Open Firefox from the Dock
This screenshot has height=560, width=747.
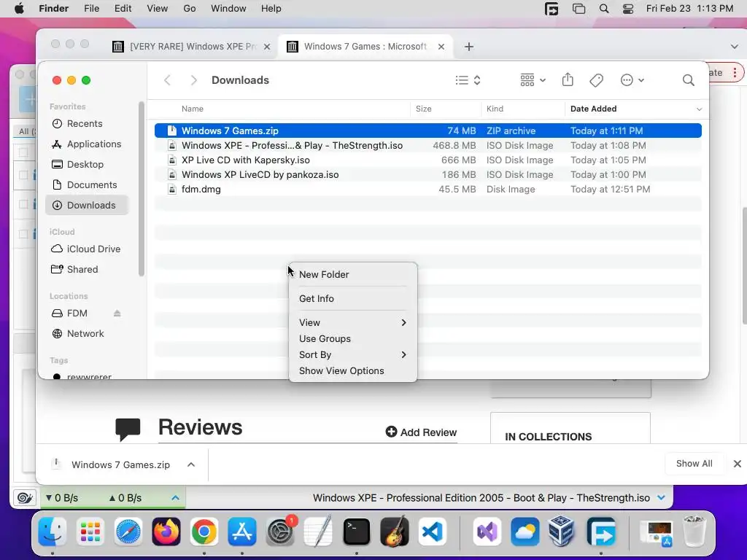coord(166,531)
